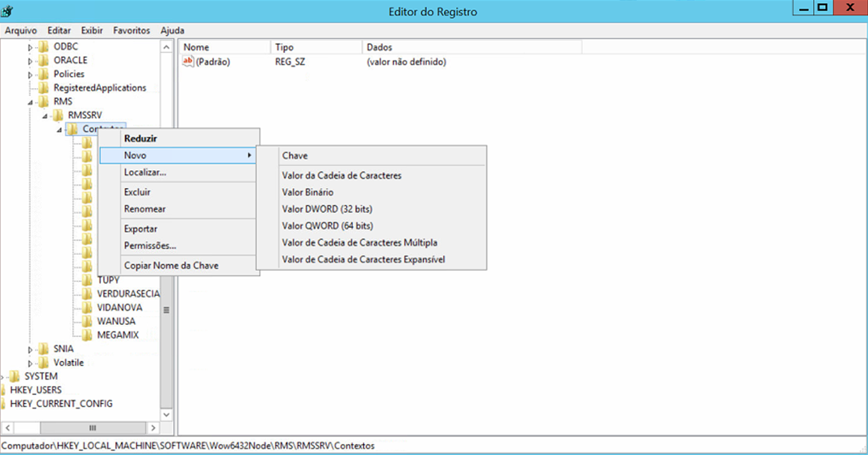Expand the Volatile key
Image resolution: width=868 pixels, height=455 pixels.
coord(30,363)
